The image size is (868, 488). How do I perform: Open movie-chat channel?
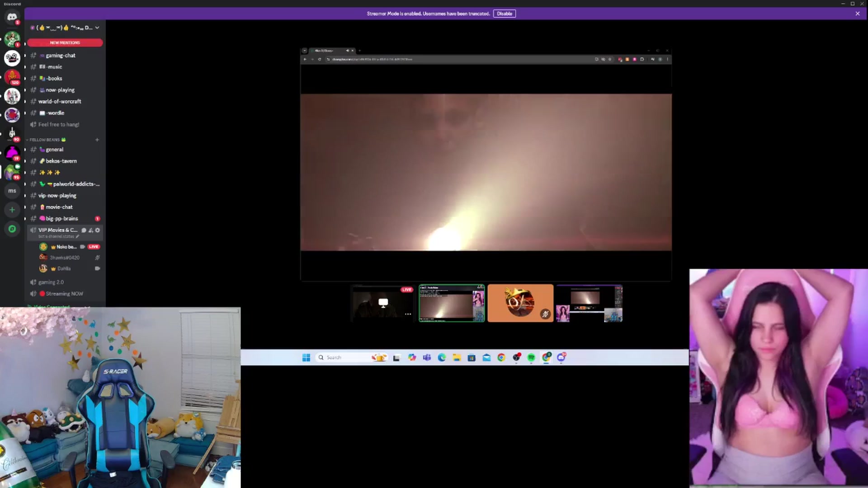pyautogui.click(x=65, y=207)
